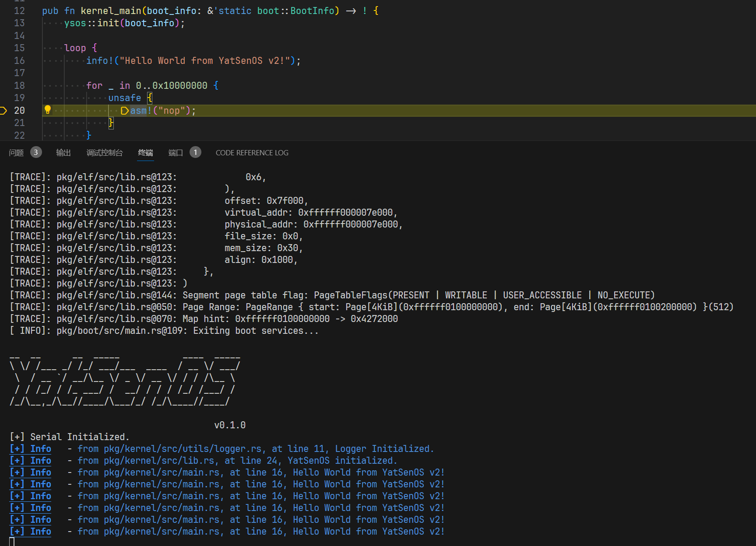Switch to CODE REFERENCE LOG tab
This screenshot has height=546, width=756.
[x=252, y=153]
